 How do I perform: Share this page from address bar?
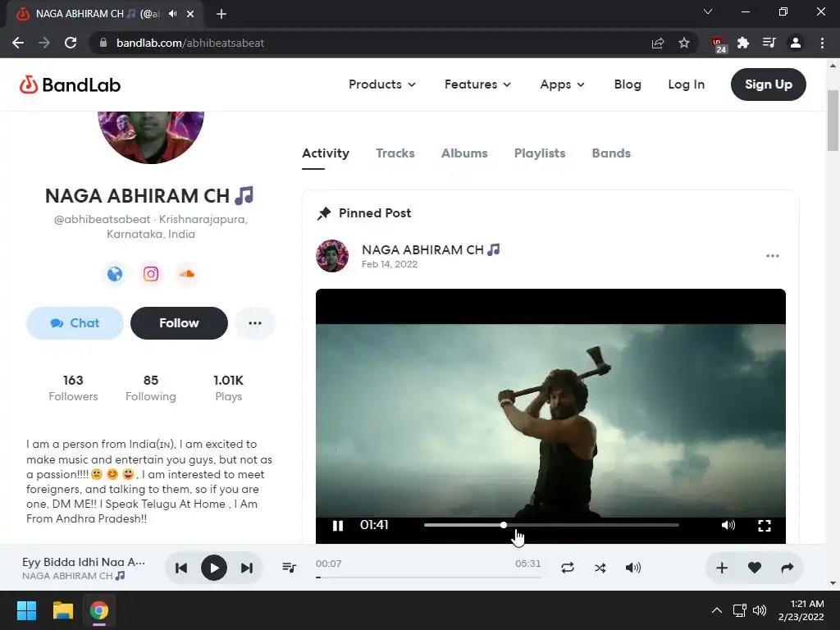point(658,43)
